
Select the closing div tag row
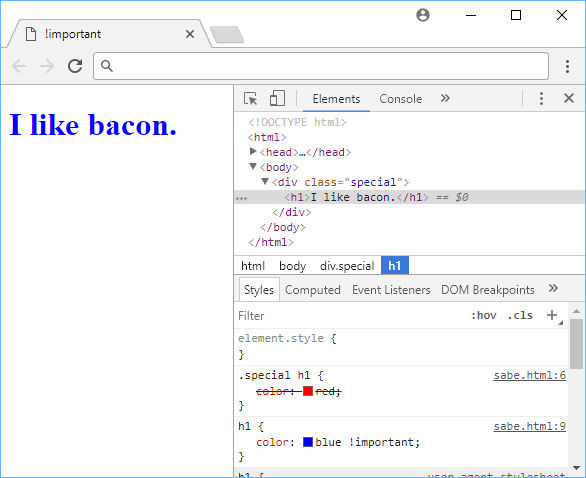click(x=292, y=212)
